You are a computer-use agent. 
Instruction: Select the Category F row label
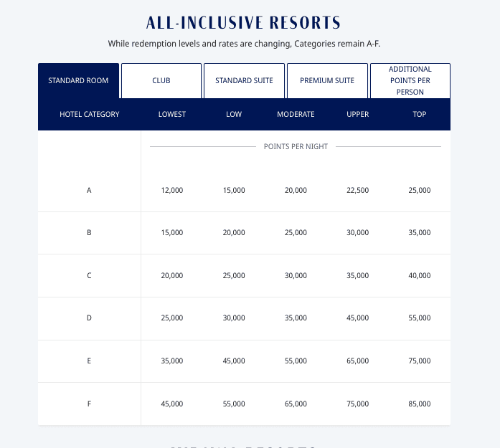[x=89, y=404]
